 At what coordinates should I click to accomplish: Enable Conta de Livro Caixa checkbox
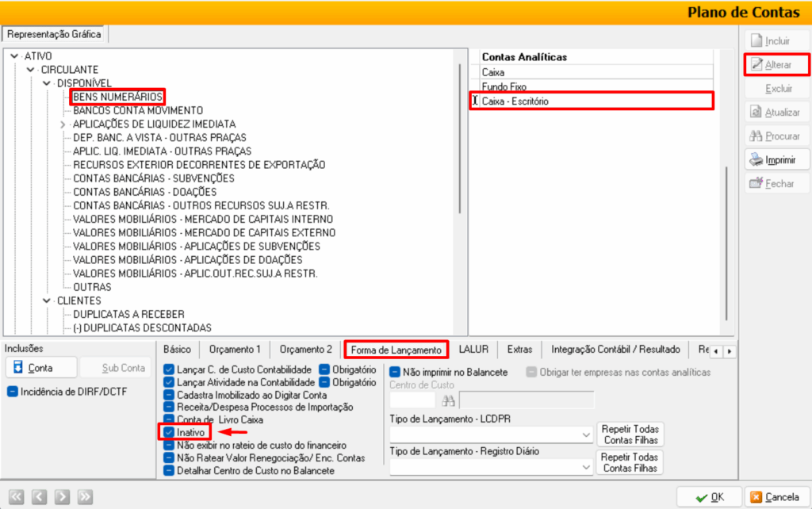[169, 419]
